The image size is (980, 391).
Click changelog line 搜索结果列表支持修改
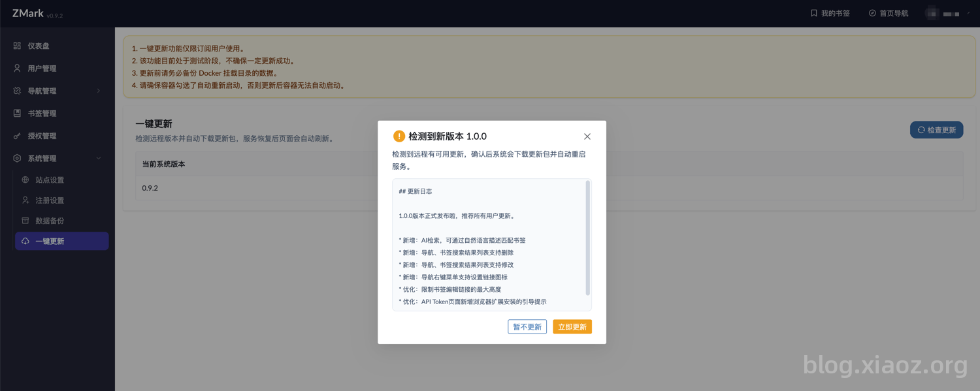(456, 265)
